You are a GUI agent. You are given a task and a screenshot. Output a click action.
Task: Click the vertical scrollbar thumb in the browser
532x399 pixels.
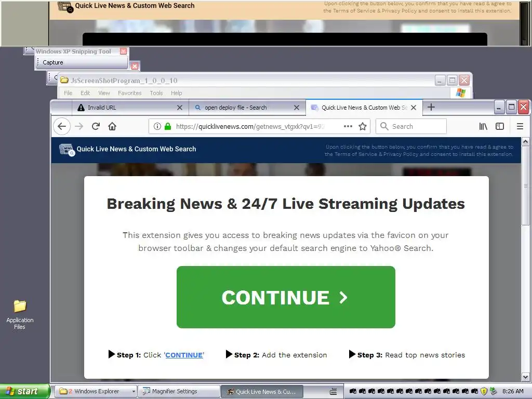526,185
